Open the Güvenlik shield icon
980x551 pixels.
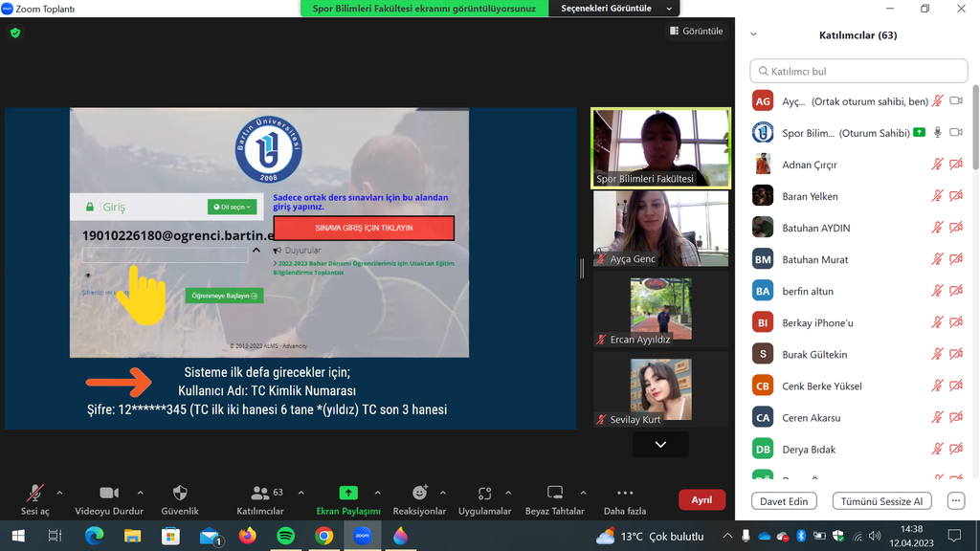(x=180, y=493)
